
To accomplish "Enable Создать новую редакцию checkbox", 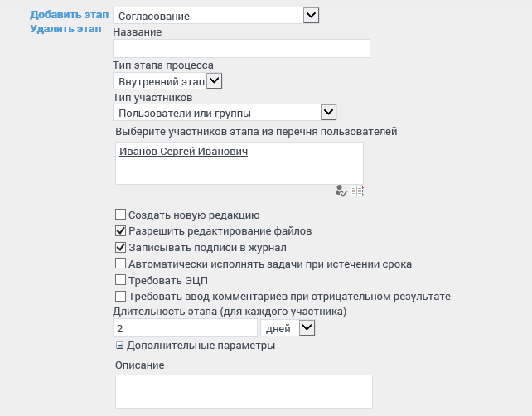I will click(121, 215).
